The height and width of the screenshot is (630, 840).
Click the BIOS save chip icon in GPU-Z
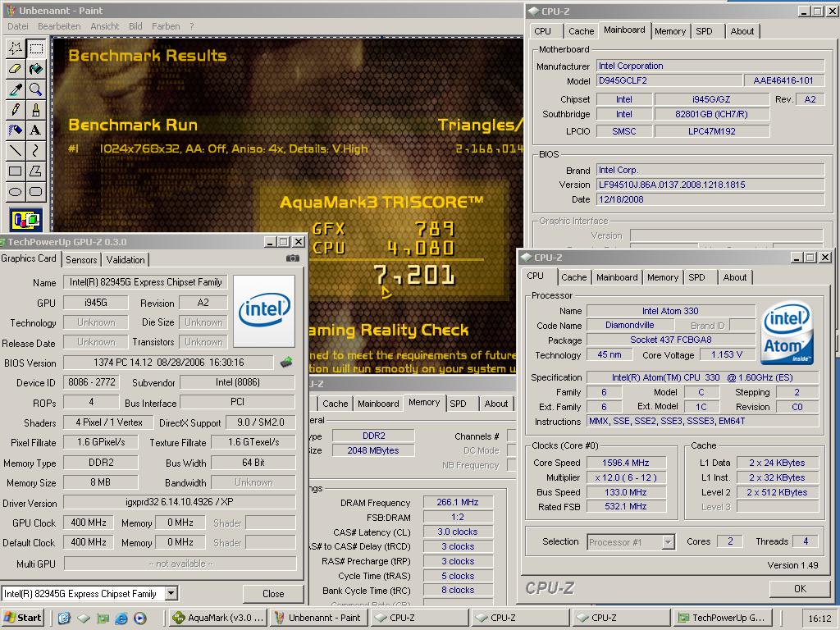[286, 363]
